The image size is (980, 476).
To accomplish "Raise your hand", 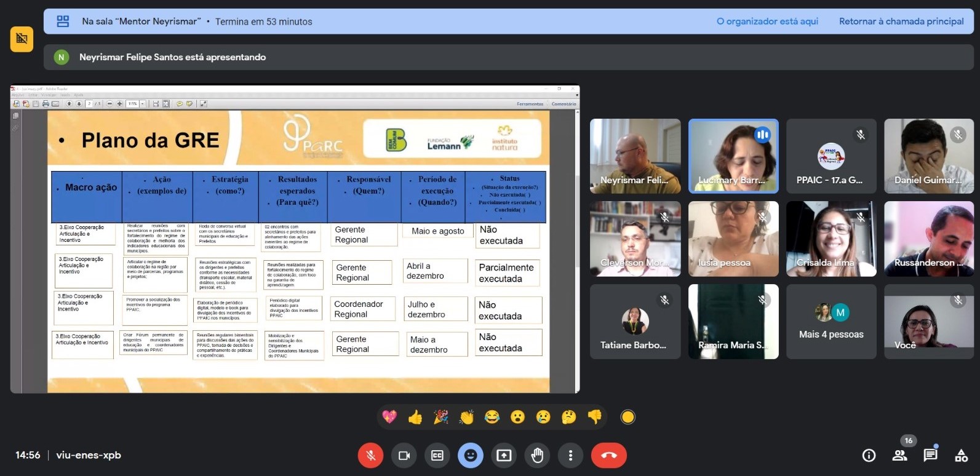I will (537, 455).
